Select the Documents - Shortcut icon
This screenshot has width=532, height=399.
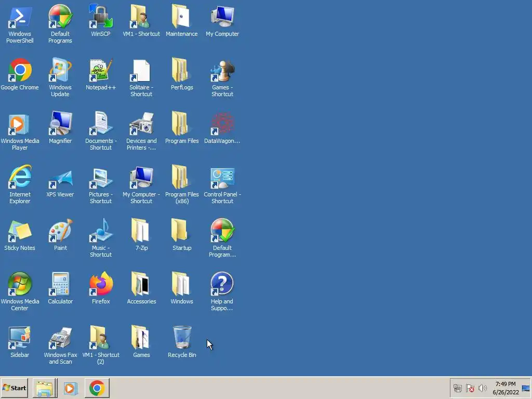[101, 124]
